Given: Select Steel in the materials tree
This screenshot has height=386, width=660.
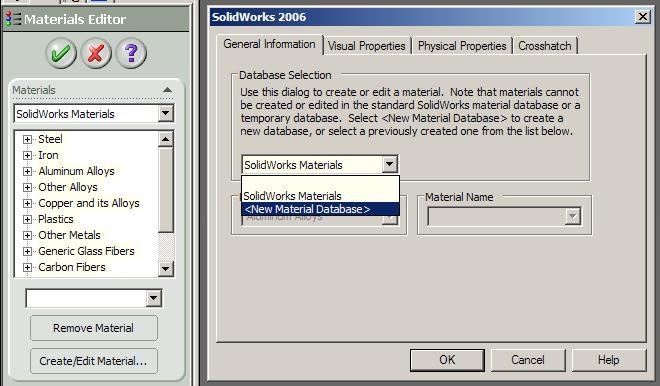Looking at the screenshot, I should pyautogui.click(x=50, y=139).
